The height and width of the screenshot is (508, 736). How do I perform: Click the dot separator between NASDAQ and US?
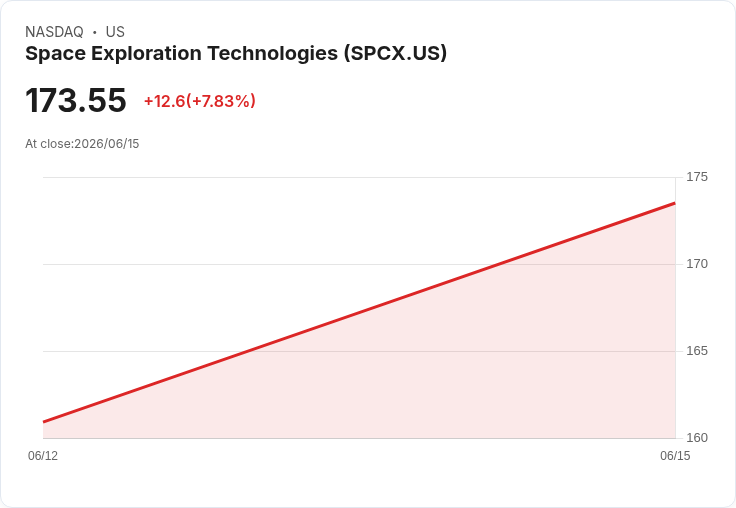[x=95, y=32]
